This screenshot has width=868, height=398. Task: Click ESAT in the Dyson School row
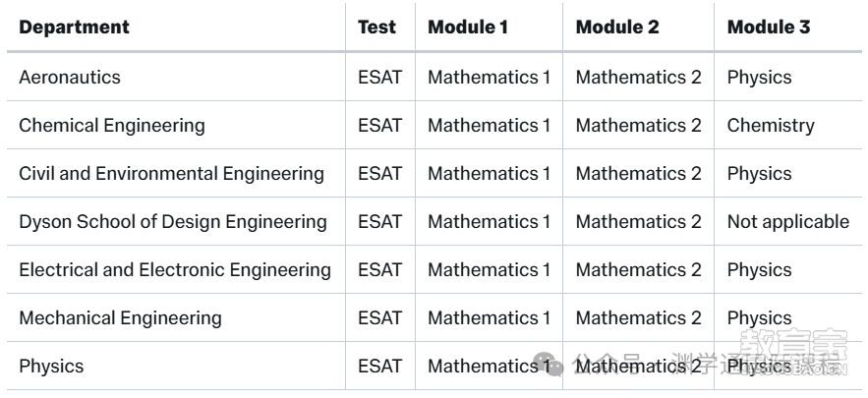379,221
